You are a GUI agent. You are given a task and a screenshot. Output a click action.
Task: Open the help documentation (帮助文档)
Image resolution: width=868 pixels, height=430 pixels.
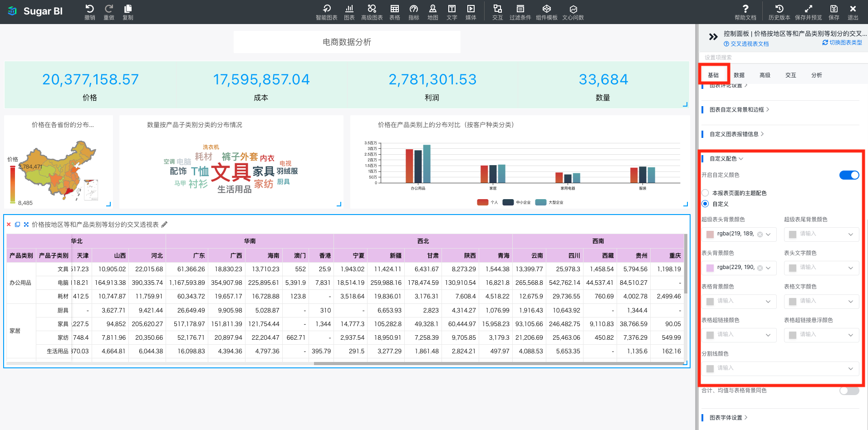point(745,12)
